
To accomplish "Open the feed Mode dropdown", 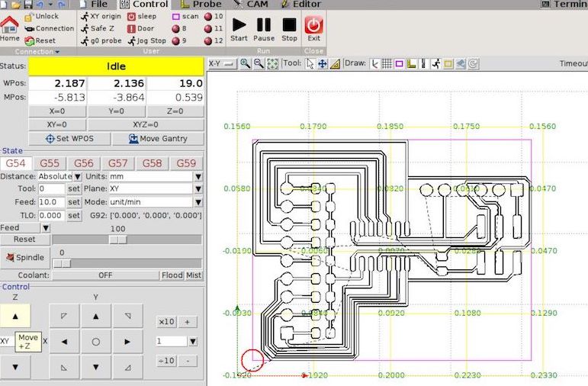I will [x=198, y=202].
